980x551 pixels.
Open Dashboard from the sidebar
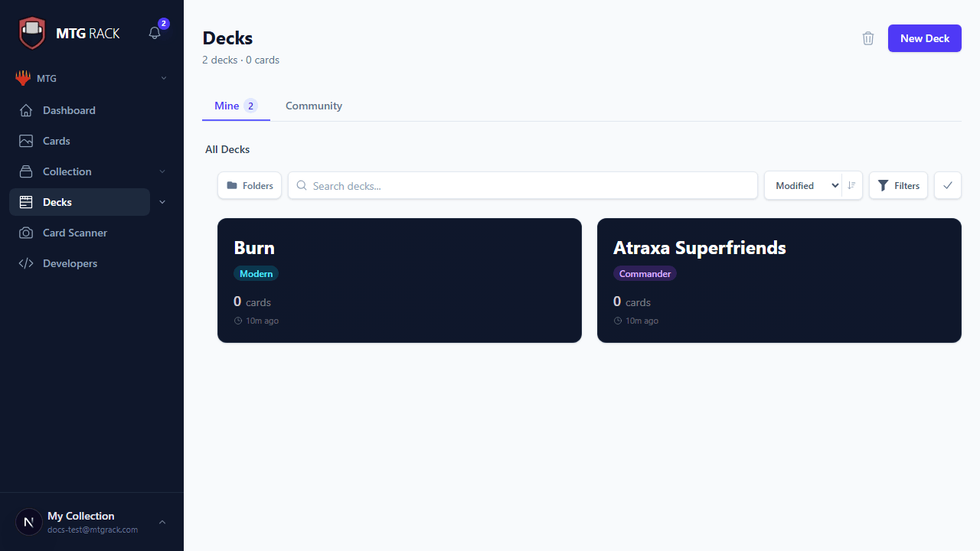(x=69, y=110)
